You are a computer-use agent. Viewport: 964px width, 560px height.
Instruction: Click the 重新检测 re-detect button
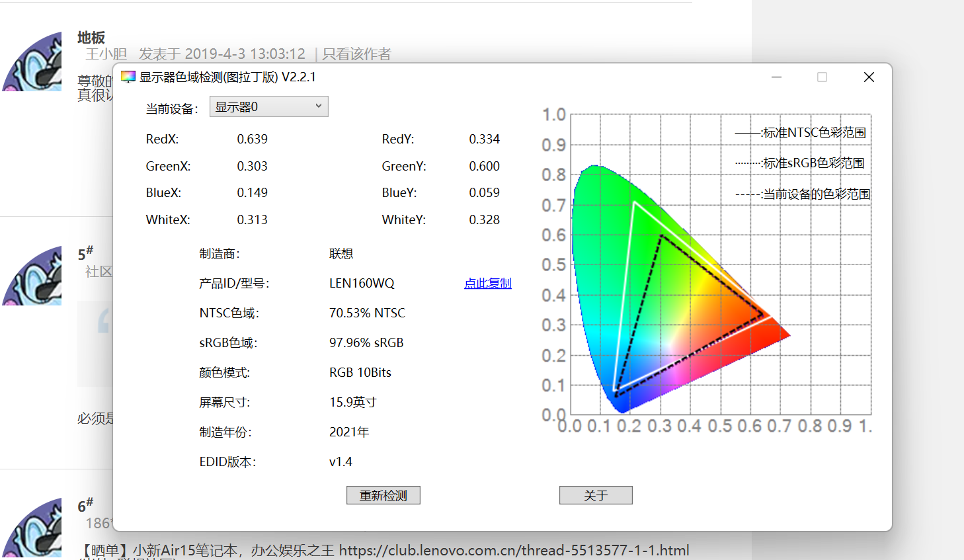coord(383,495)
